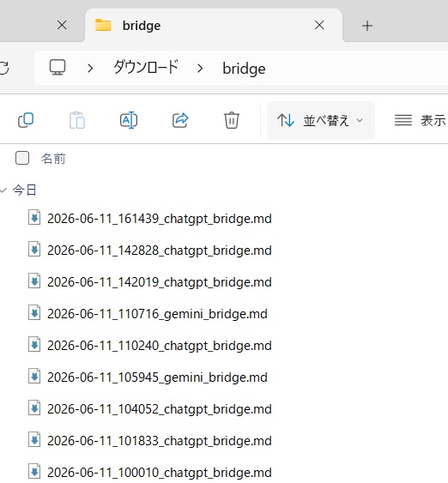Image resolution: width=448 pixels, height=483 pixels.
Task: Toggle the select-all checkbox beside 名前
Action: pos(22,158)
